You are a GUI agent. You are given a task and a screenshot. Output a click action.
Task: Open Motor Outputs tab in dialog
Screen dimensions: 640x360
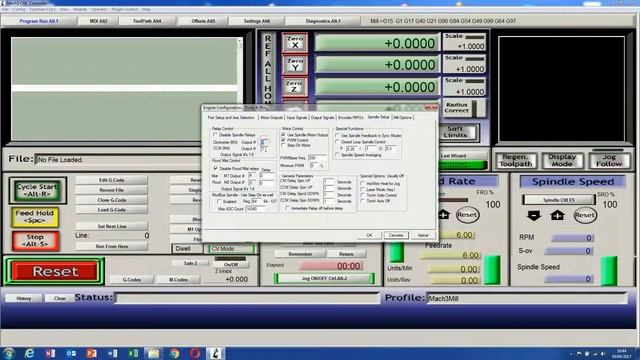[271, 118]
